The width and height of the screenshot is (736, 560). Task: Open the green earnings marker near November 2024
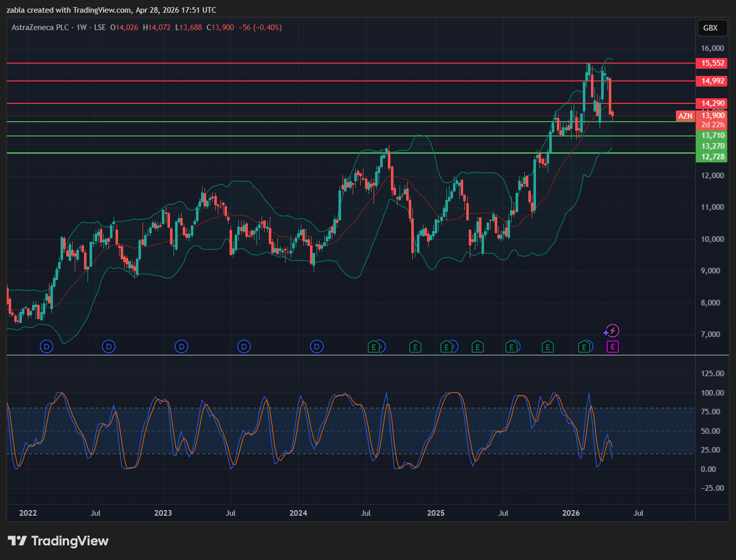415,347
